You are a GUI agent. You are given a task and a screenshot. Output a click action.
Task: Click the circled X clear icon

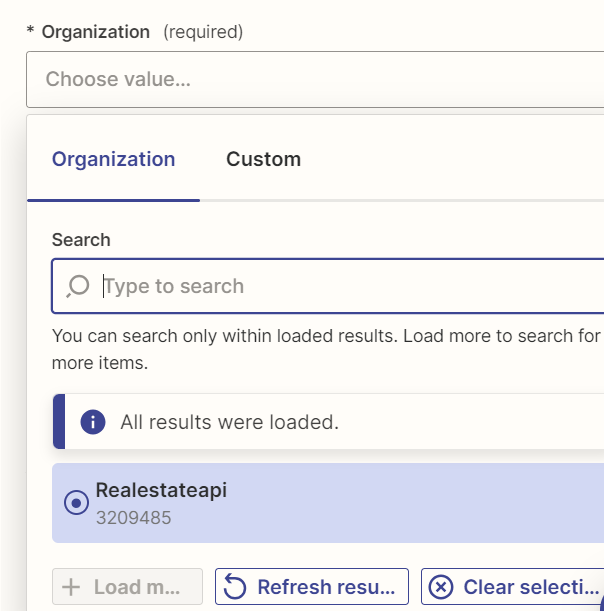[441, 586]
